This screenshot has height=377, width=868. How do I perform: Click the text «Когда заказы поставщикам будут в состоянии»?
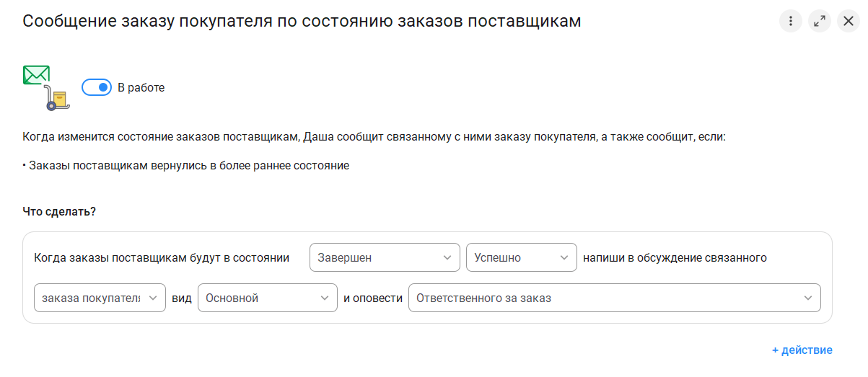point(162,257)
